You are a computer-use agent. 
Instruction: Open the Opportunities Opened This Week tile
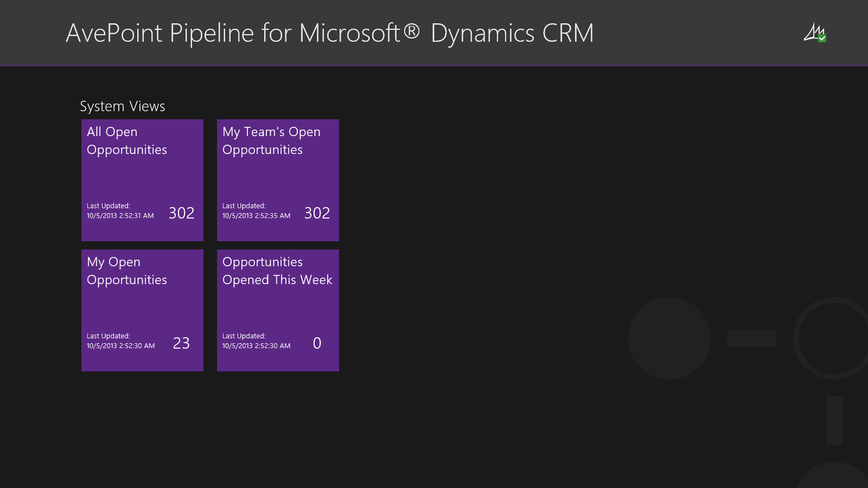(278, 310)
